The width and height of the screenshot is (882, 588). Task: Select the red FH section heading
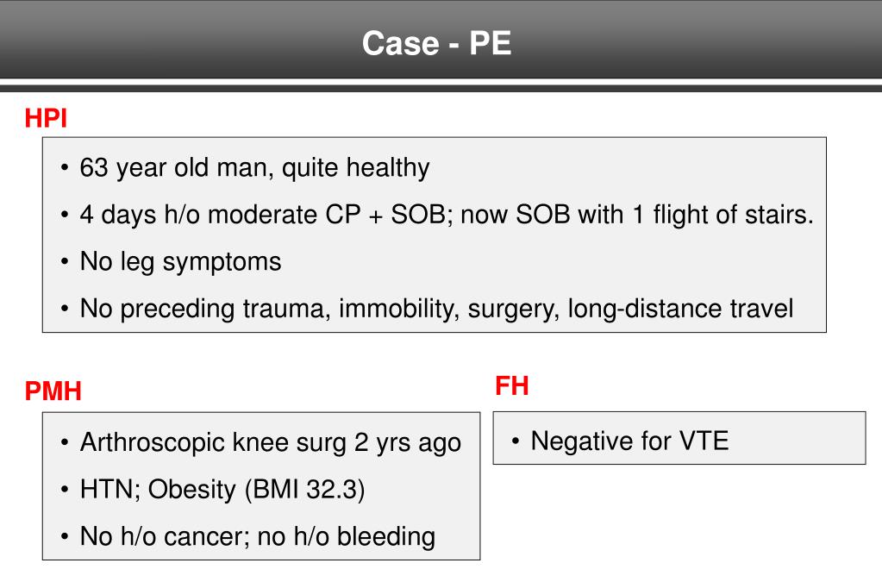click(511, 386)
